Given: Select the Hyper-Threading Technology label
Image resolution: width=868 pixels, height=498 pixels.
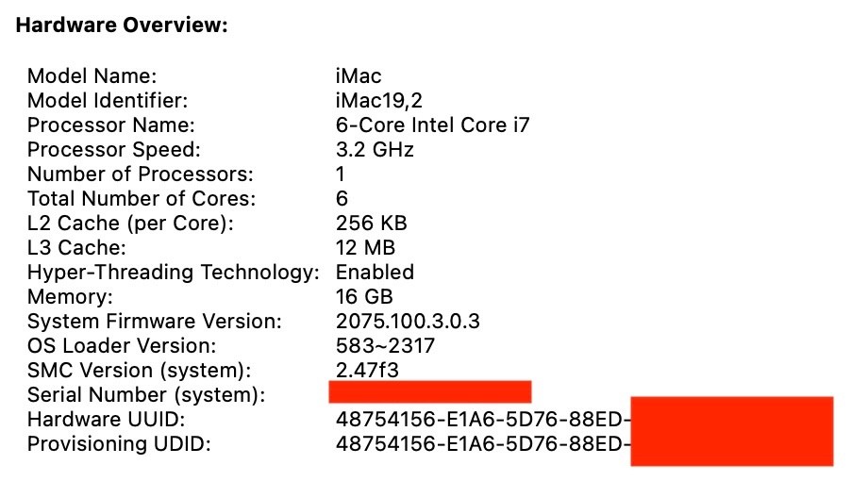Looking at the screenshot, I should tap(174, 273).
